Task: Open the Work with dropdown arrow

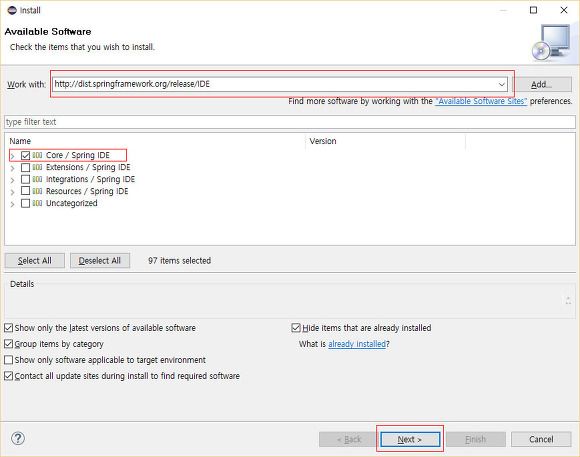Action: tap(502, 84)
